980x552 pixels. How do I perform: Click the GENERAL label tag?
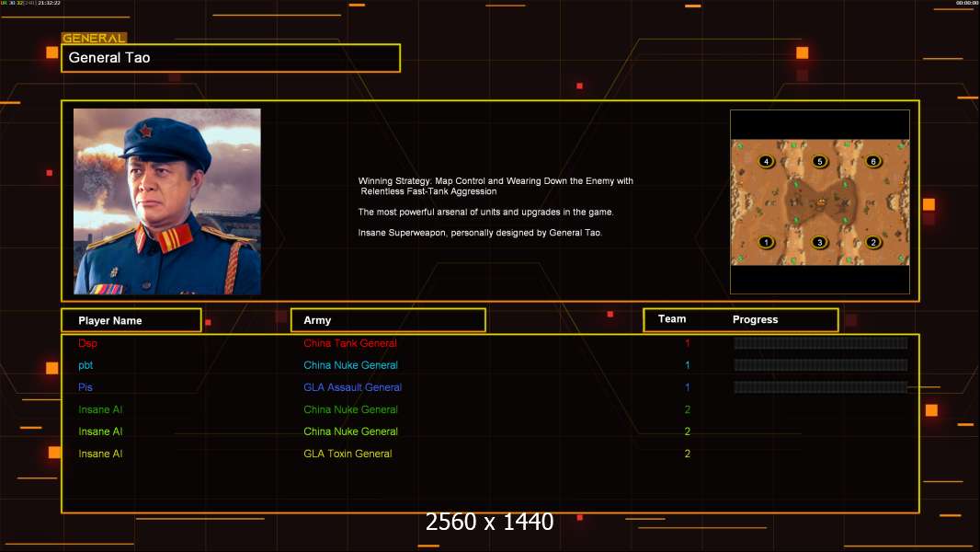[x=94, y=38]
